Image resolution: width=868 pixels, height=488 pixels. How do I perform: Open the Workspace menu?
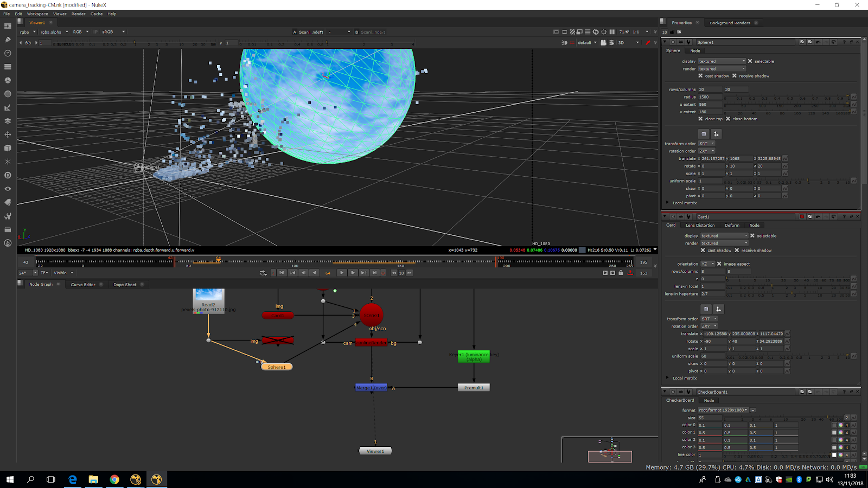point(37,14)
